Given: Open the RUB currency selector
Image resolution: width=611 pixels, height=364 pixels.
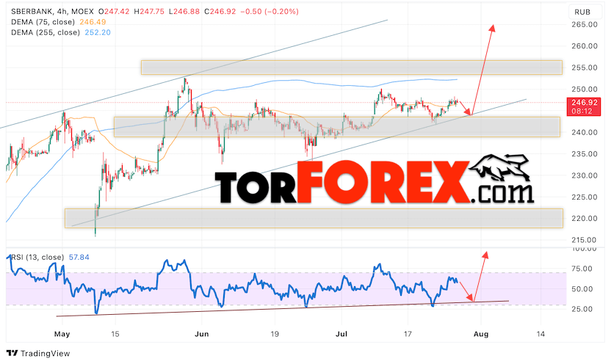Looking at the screenshot, I should (x=582, y=12).
